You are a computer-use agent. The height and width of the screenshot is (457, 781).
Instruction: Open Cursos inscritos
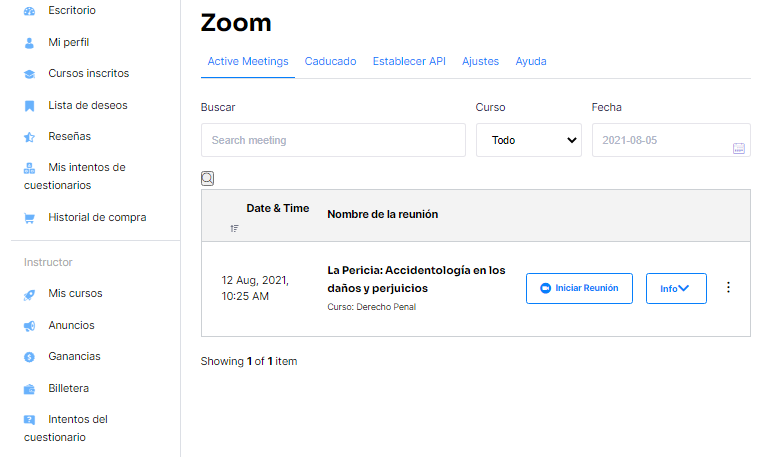89,73
